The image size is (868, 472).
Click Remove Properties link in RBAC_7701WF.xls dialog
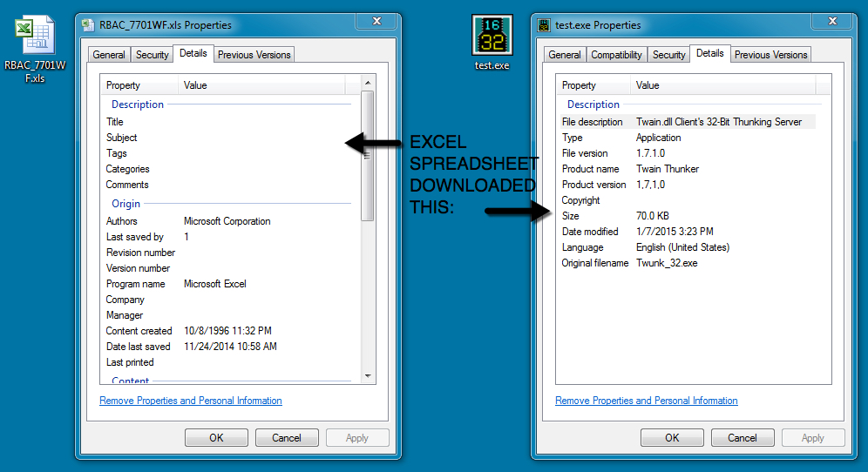pyautogui.click(x=191, y=401)
